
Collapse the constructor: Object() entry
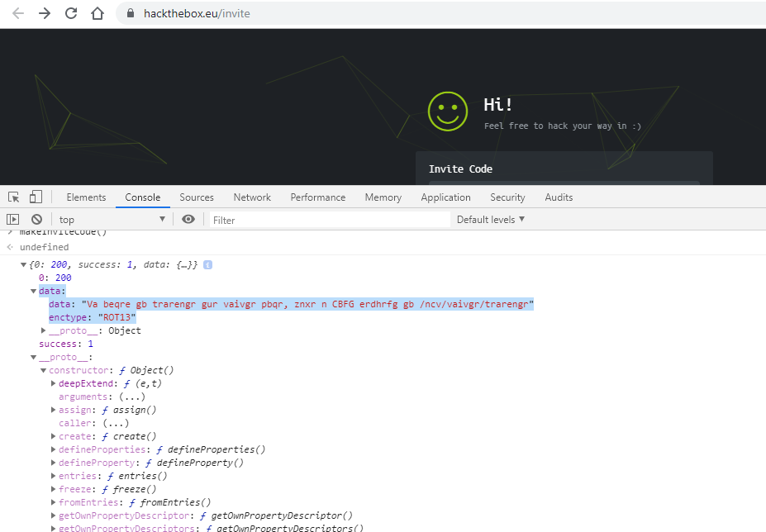tap(44, 369)
